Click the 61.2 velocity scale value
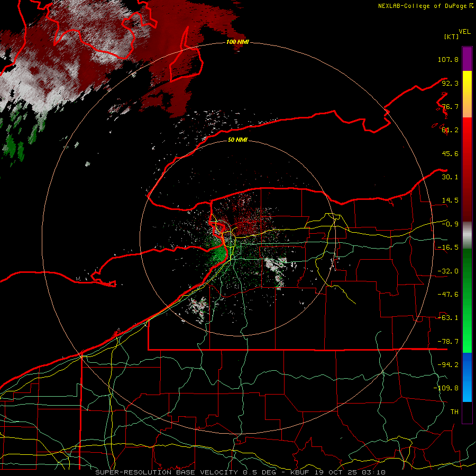This screenshot has width=476, height=476. coord(450,130)
